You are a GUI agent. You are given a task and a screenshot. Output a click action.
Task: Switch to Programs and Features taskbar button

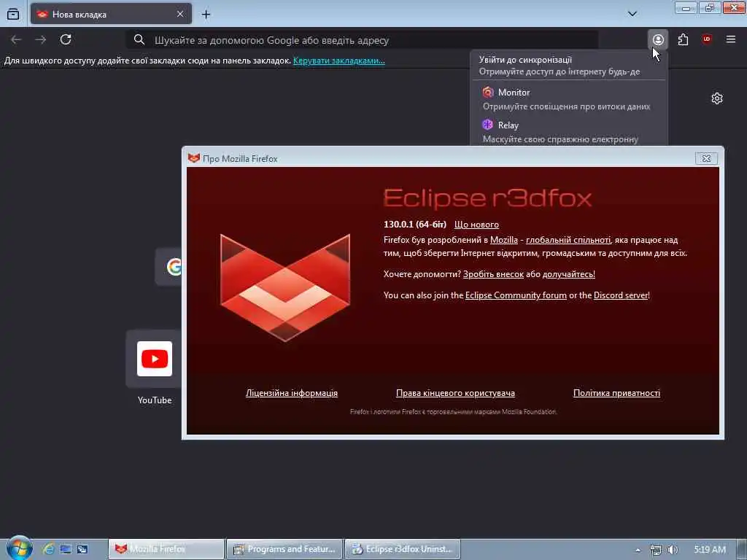[x=284, y=549]
